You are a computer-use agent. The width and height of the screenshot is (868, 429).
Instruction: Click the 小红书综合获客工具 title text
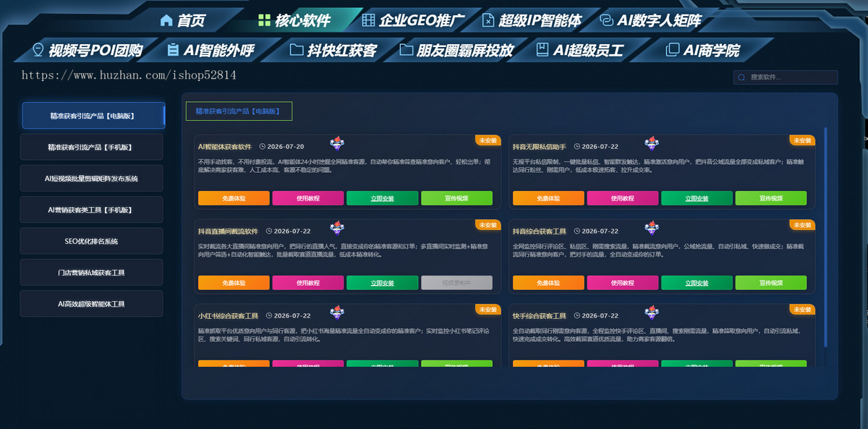[x=229, y=316]
